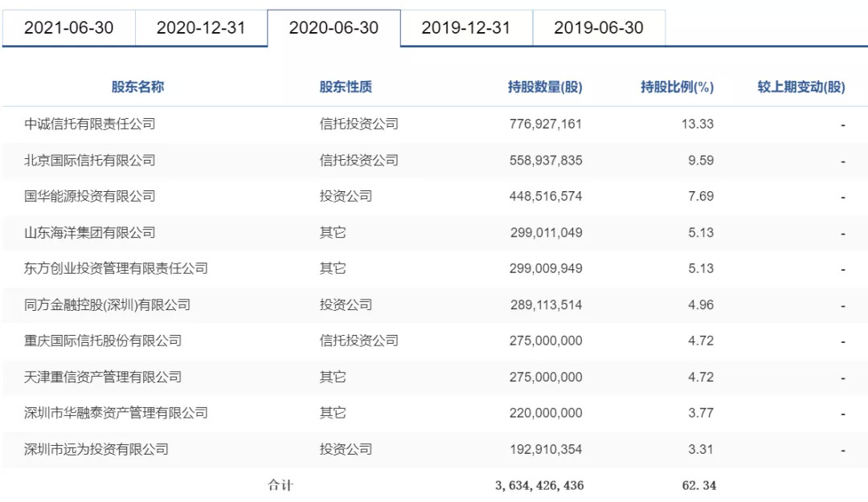The image size is (868, 502).
Task: Switch to the 2020-12-31 tab
Action: pyautogui.click(x=201, y=27)
